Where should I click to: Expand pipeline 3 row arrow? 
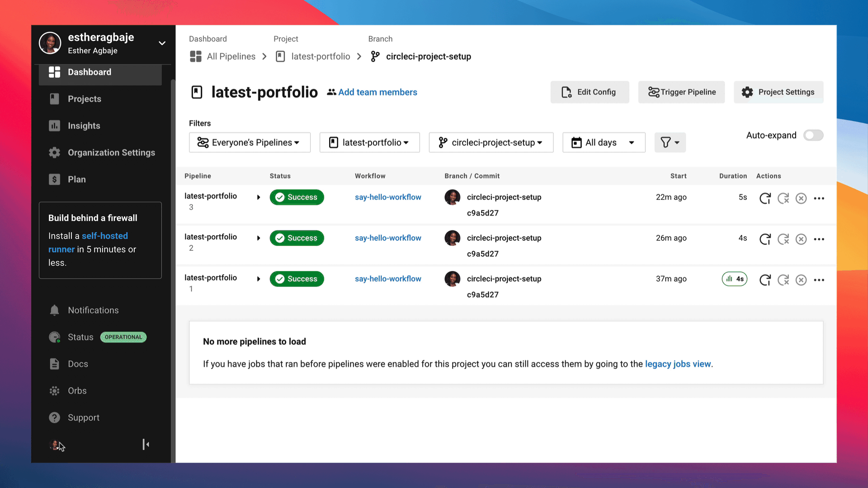(259, 197)
